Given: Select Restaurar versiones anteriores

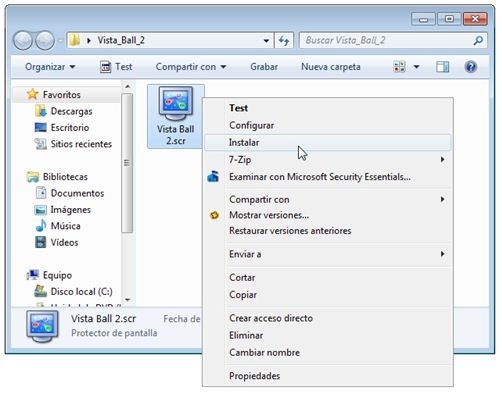Looking at the screenshot, I should 327,231.
